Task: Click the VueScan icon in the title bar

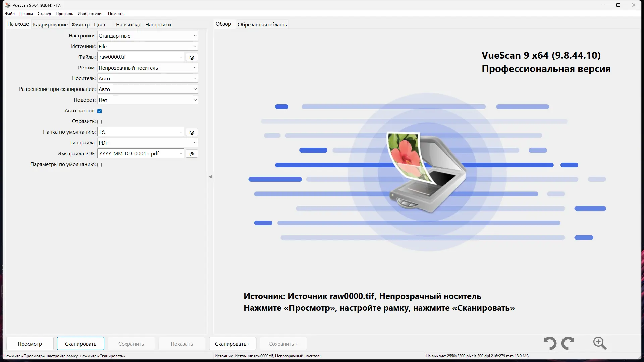Action: [x=8, y=5]
